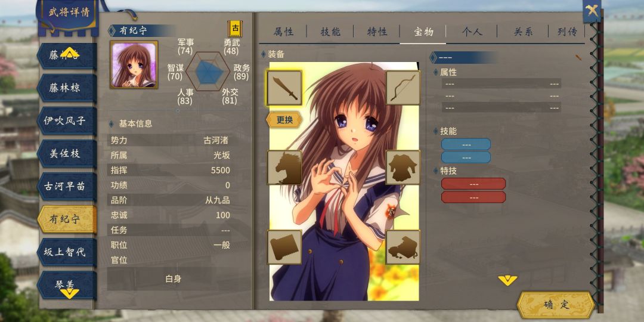Open the 宝物 tab
The image size is (644, 322).
click(423, 32)
